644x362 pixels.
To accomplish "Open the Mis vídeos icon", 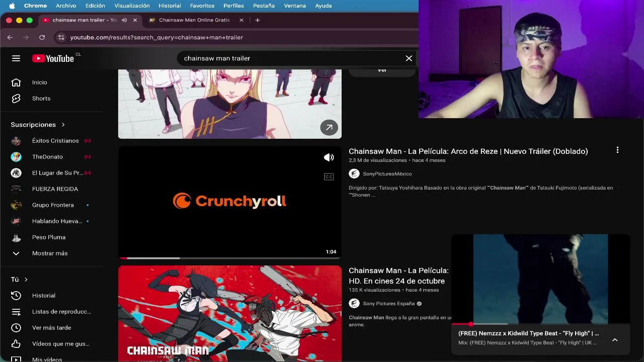I will point(16,359).
